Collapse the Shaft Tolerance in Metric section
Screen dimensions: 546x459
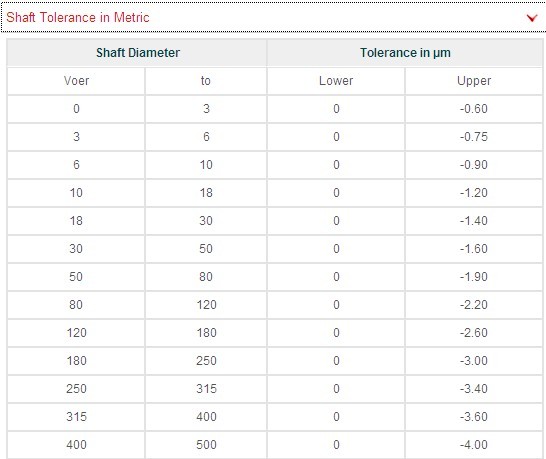coord(273,17)
